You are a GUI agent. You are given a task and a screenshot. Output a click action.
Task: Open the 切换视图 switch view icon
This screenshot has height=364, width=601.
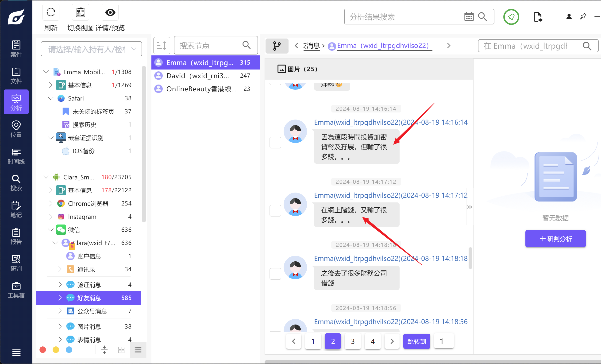pos(80,12)
